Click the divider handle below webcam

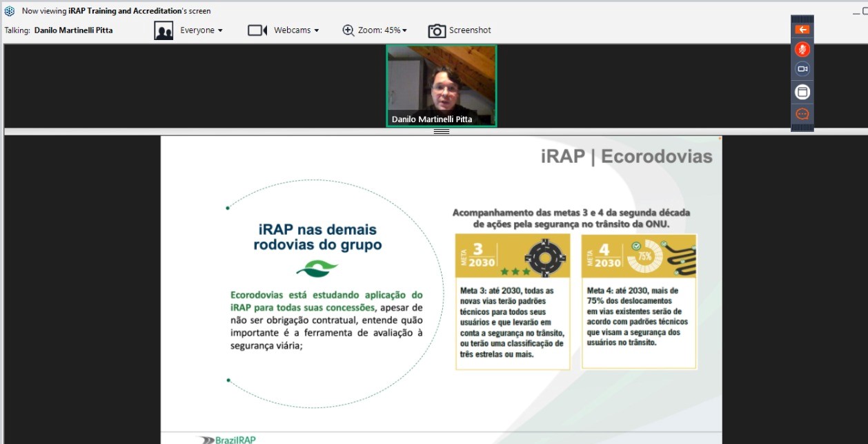442,131
